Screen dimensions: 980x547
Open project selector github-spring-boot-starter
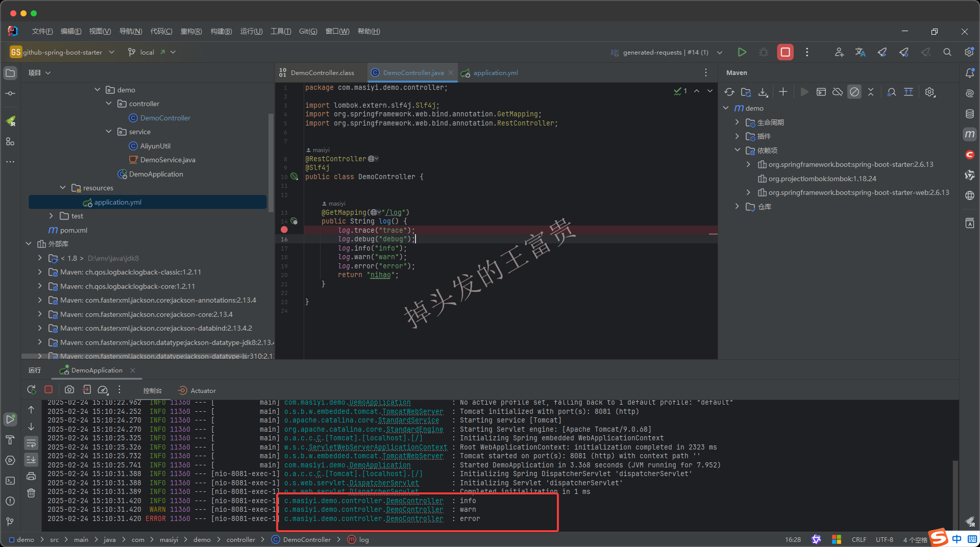coord(62,52)
